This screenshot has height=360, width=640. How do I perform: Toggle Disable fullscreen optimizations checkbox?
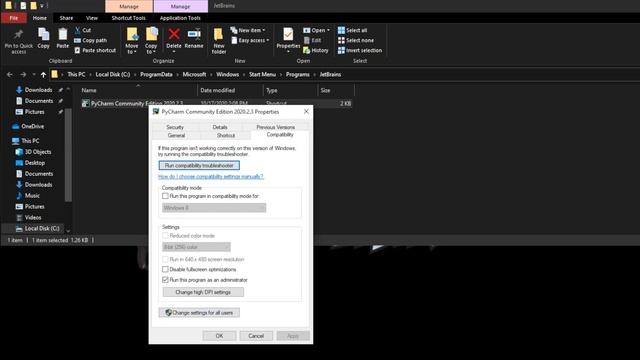pyautogui.click(x=165, y=269)
